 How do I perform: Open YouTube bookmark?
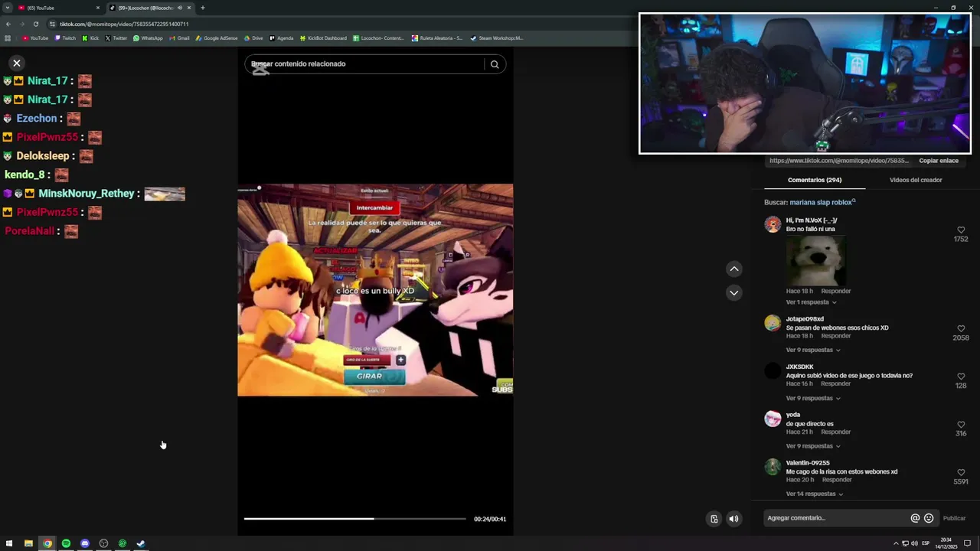pyautogui.click(x=35, y=38)
